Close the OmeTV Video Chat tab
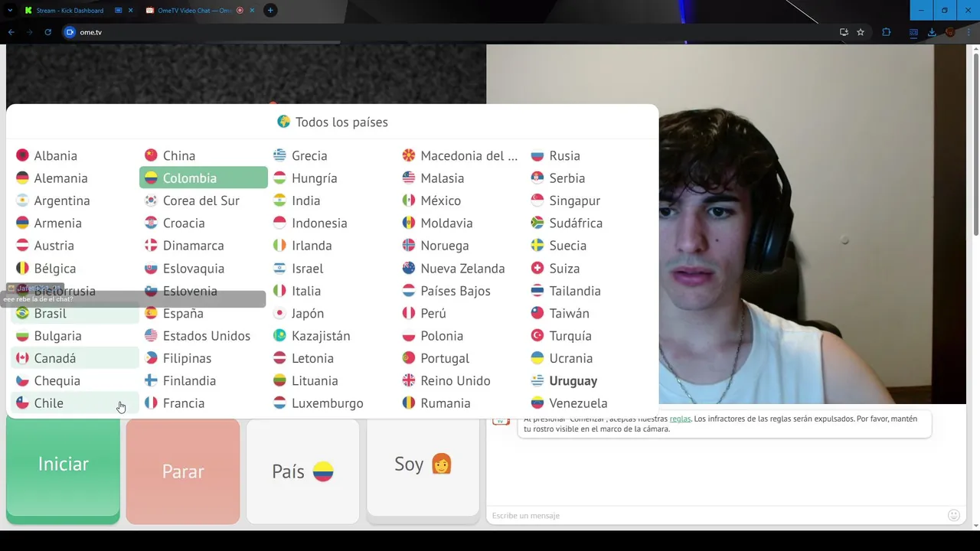This screenshot has width=980, height=551. point(252,10)
